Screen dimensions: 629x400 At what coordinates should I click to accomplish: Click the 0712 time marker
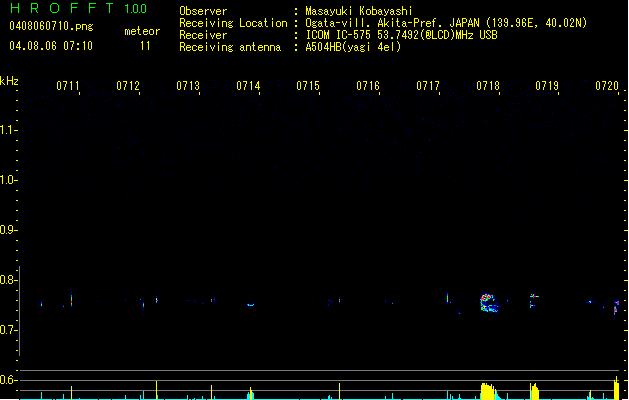point(128,86)
